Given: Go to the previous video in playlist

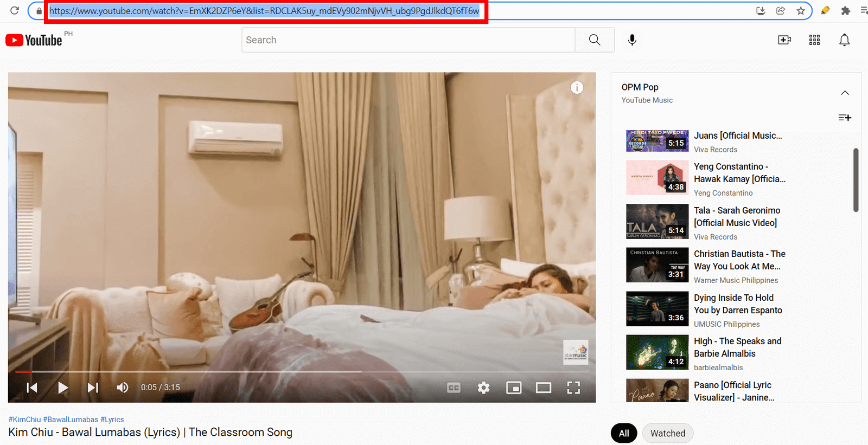Looking at the screenshot, I should pyautogui.click(x=32, y=388).
